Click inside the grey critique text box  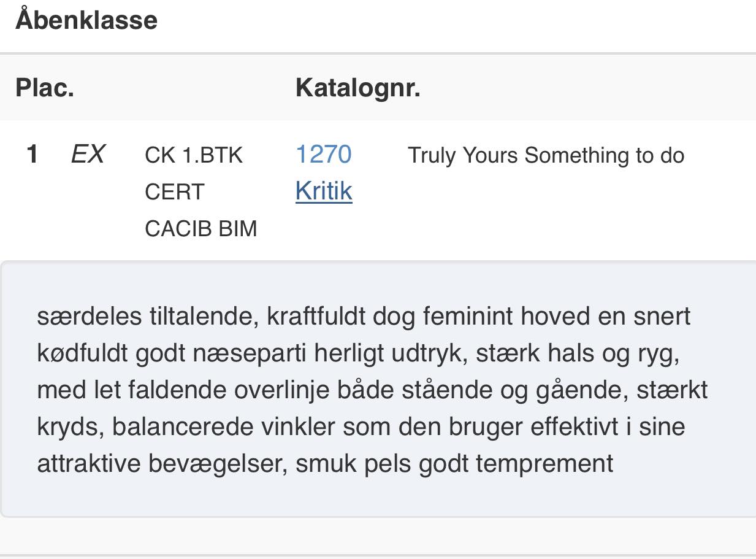(378, 389)
